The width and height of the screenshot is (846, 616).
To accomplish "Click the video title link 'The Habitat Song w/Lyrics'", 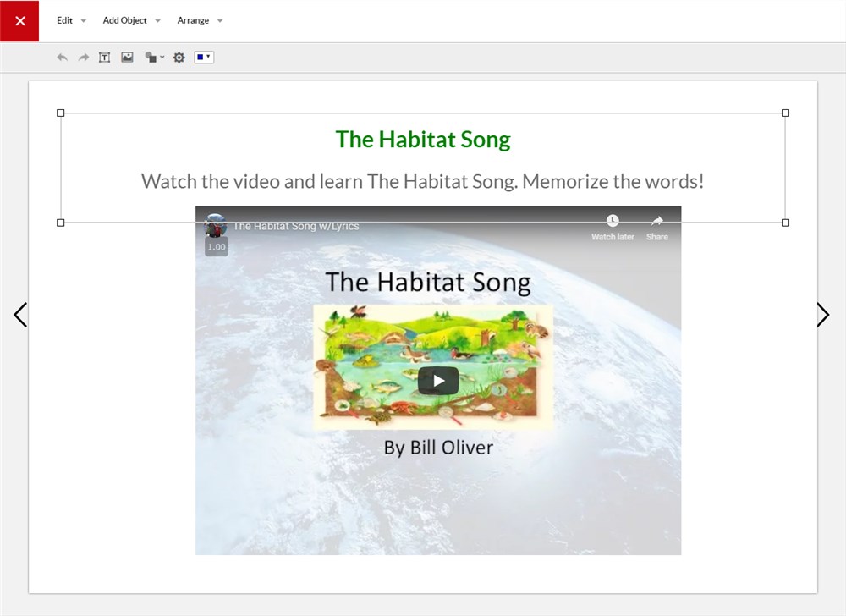I will point(296,227).
